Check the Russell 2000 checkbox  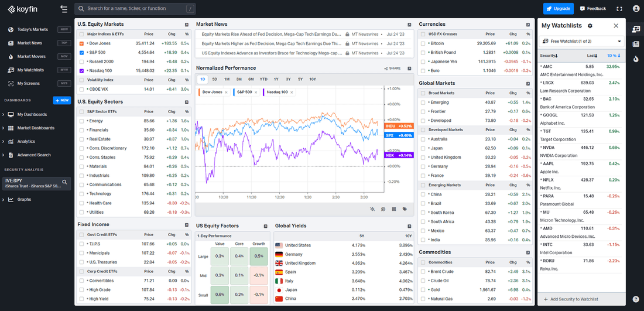pyautogui.click(x=82, y=61)
